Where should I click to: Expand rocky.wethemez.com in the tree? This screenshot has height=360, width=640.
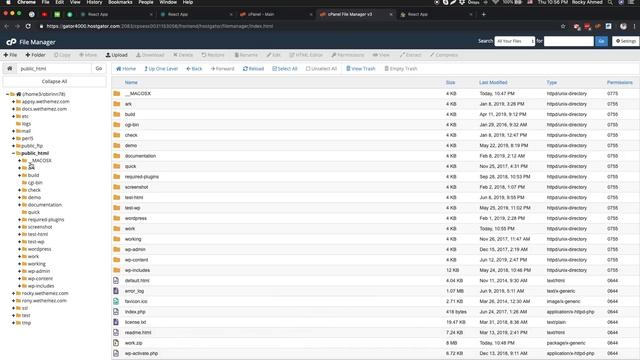pyautogui.click(x=13, y=293)
